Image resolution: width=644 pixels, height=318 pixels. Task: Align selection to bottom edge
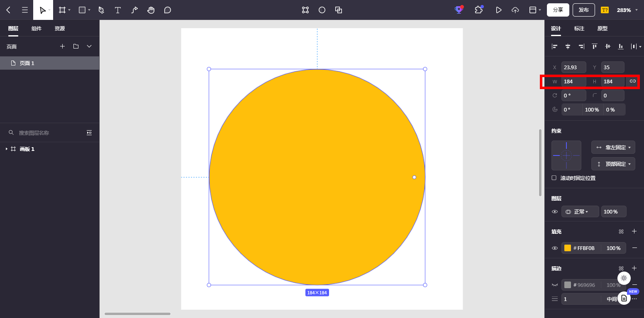point(621,46)
